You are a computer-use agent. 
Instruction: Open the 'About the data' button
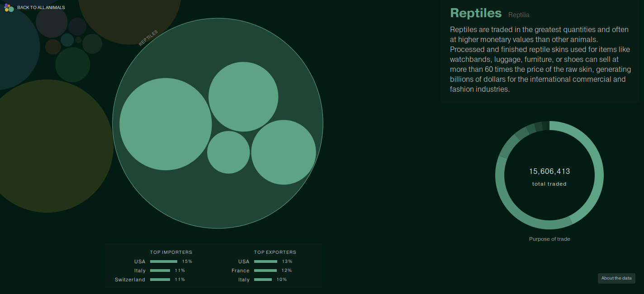(616, 278)
